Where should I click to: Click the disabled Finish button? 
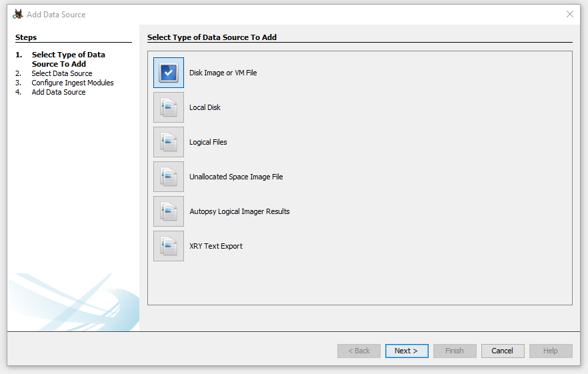pos(455,351)
